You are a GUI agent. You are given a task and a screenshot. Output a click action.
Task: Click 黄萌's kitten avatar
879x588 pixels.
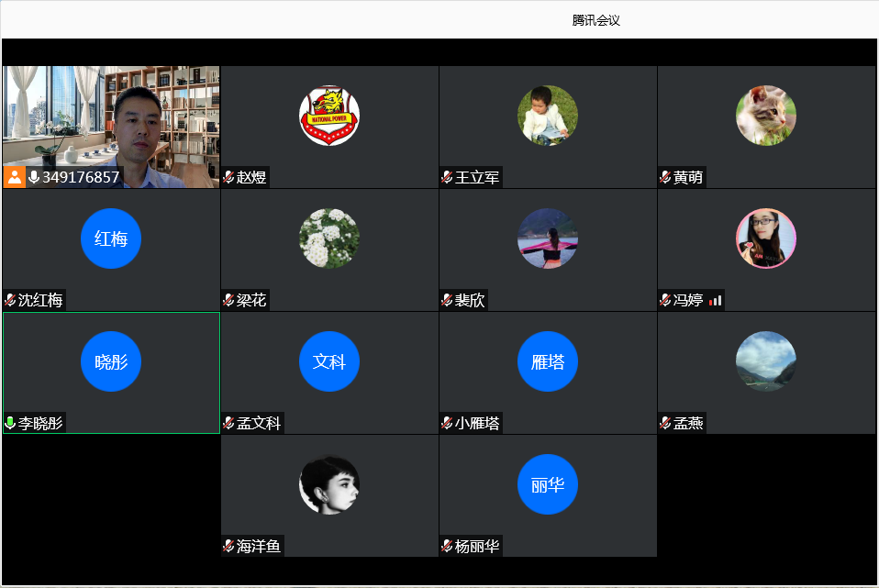click(x=766, y=116)
